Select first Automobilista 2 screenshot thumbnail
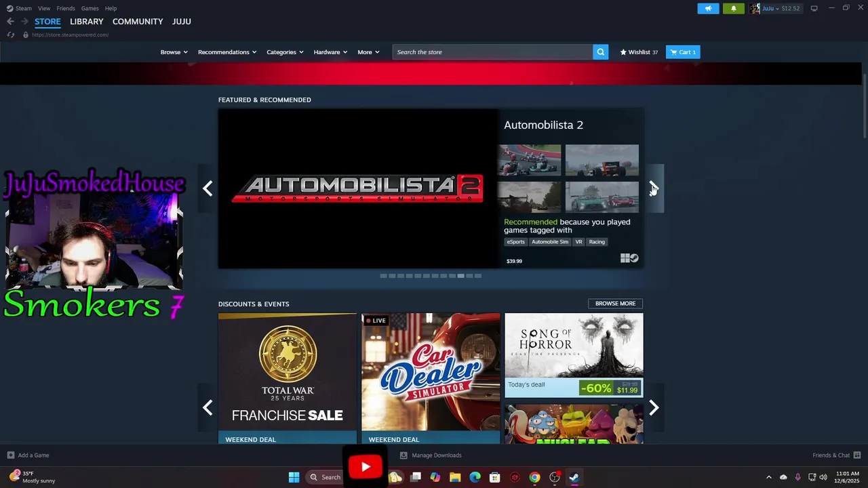 pos(530,160)
